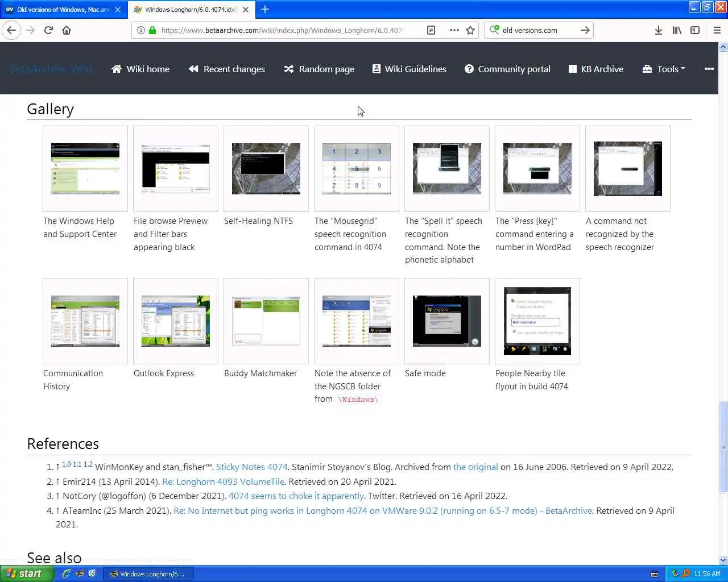
Task: Click the search box with 'old versions.com'
Action: (537, 30)
